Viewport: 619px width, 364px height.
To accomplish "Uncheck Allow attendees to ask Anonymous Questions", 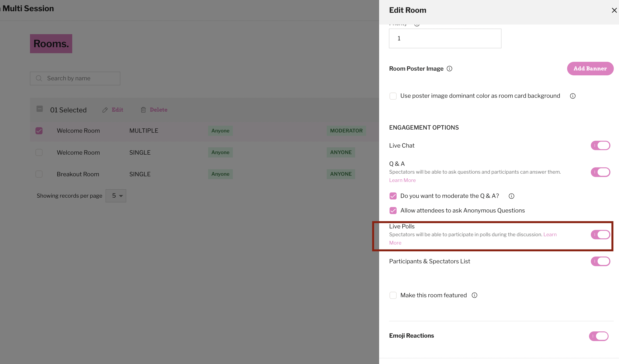I will pos(393,210).
